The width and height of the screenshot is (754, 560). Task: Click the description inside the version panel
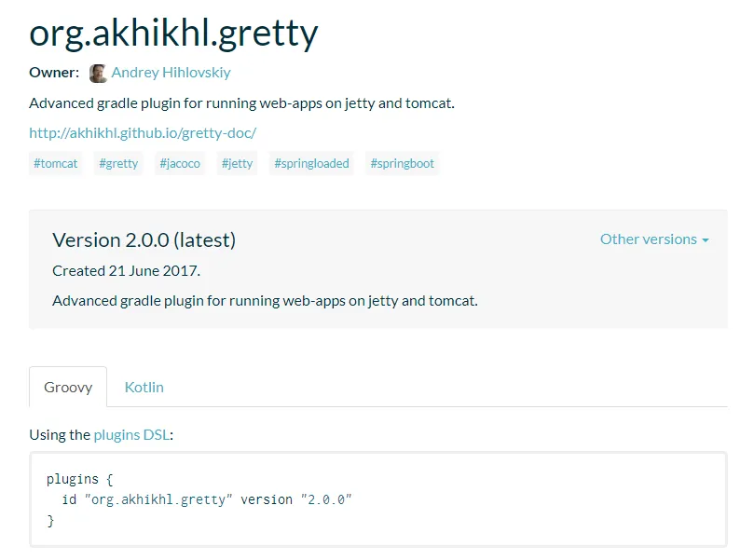[x=265, y=300]
